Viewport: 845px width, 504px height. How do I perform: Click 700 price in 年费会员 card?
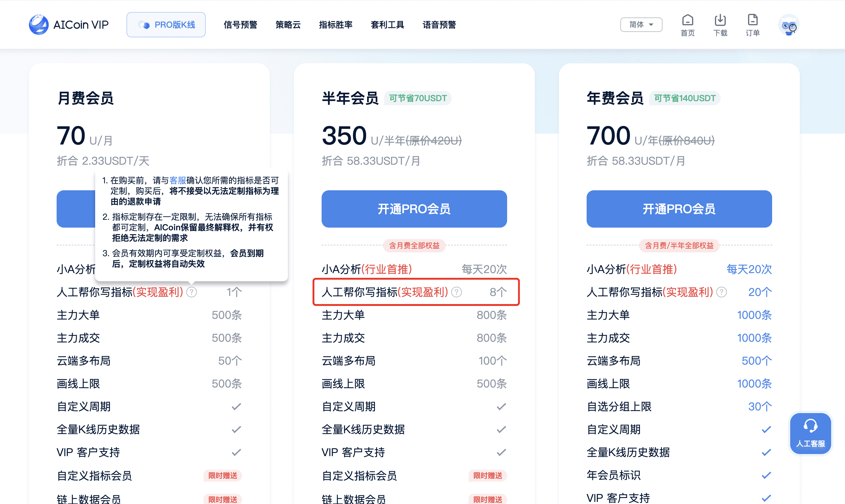[608, 135]
